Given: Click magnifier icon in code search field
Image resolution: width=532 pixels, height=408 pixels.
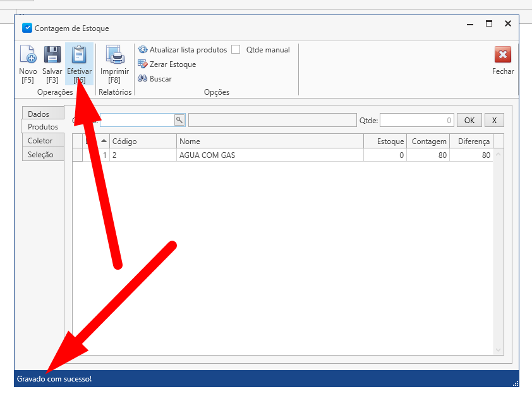Looking at the screenshot, I should click(x=179, y=120).
